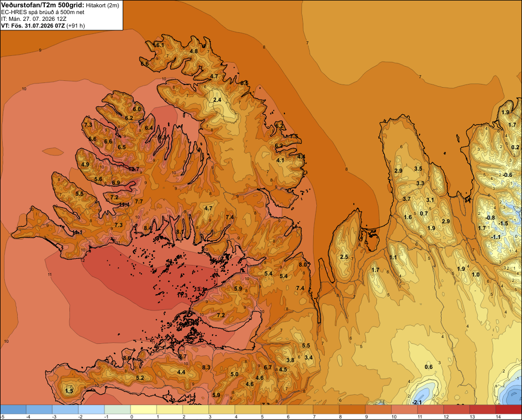Pick the darkest blue legend swatch above -5
The image size is (522, 420).
pos(14,409)
